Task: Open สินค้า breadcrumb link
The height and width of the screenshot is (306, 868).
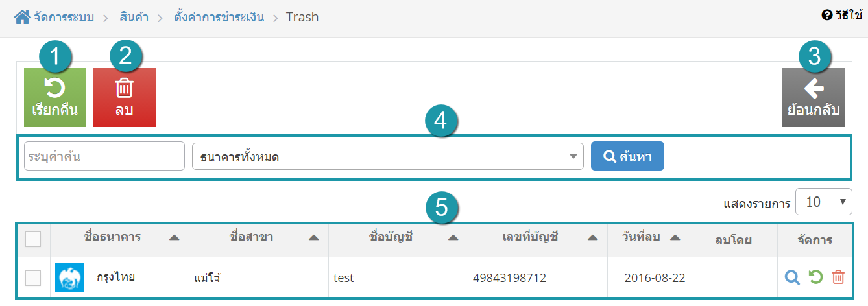Action: 134,17
